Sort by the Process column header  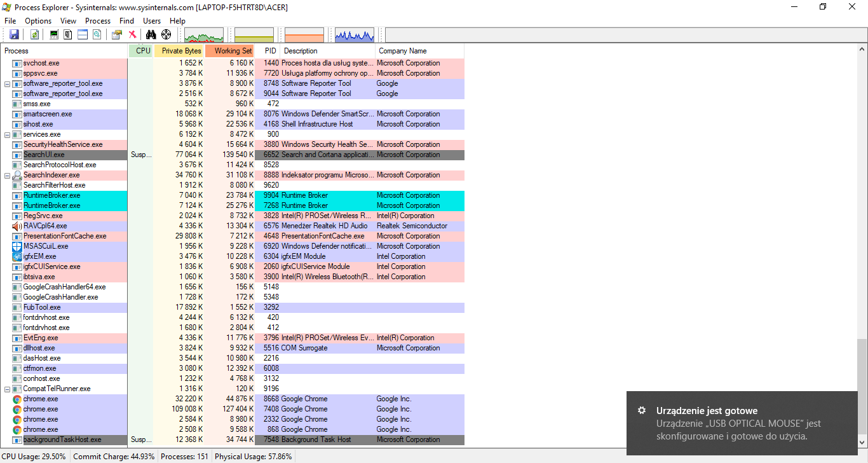tap(64, 51)
